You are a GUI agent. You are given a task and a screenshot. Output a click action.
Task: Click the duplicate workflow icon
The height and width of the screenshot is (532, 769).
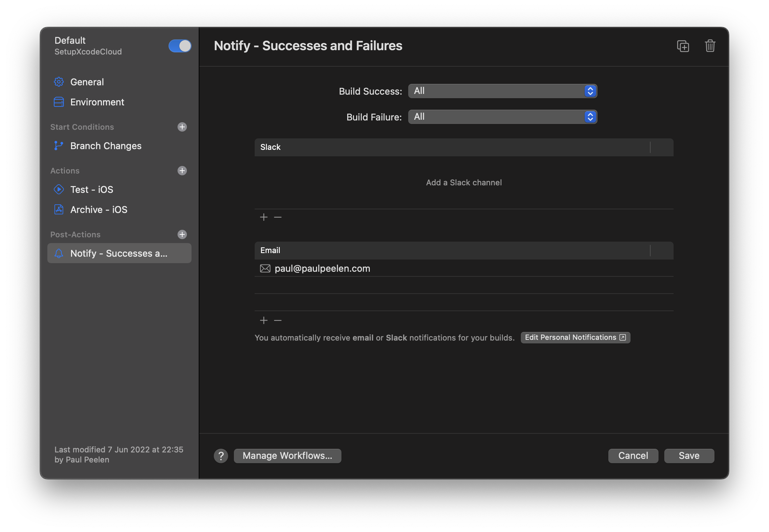683,45
